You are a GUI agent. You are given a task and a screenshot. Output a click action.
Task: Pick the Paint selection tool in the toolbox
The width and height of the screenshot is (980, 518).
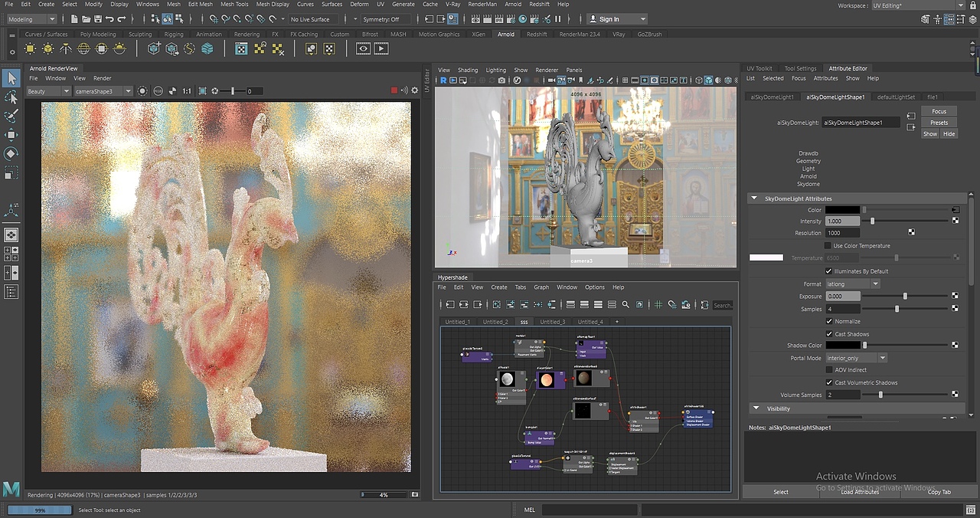coord(11,116)
